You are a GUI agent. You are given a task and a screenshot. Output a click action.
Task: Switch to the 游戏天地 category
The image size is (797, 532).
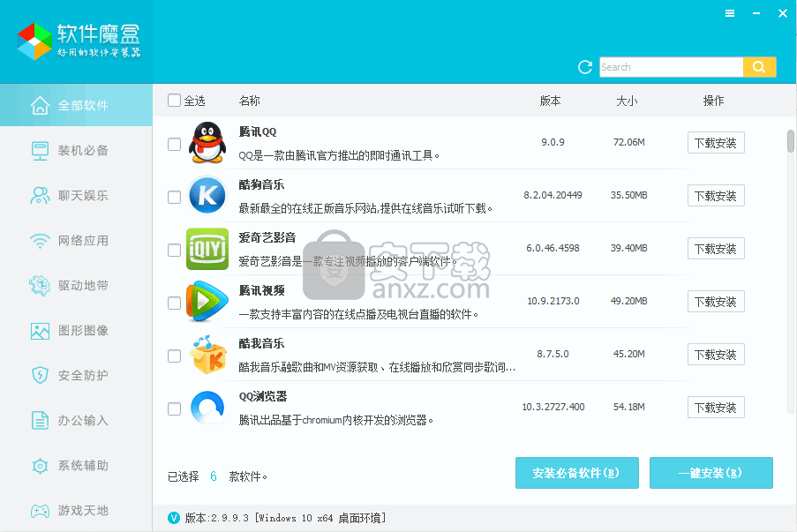[x=76, y=510]
